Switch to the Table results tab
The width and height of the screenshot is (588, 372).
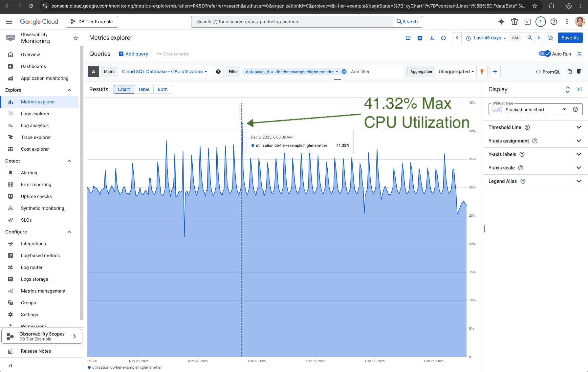click(143, 89)
